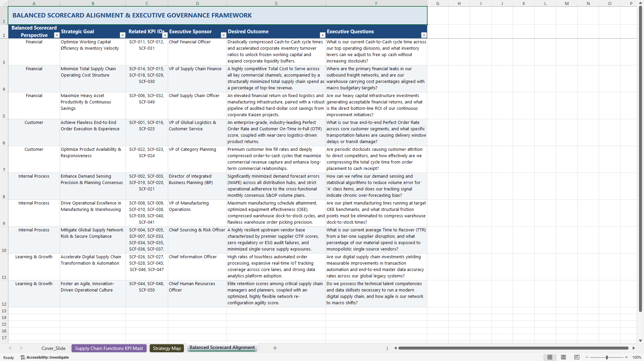Select the Customer perspective cell in row 6

tap(34, 132)
